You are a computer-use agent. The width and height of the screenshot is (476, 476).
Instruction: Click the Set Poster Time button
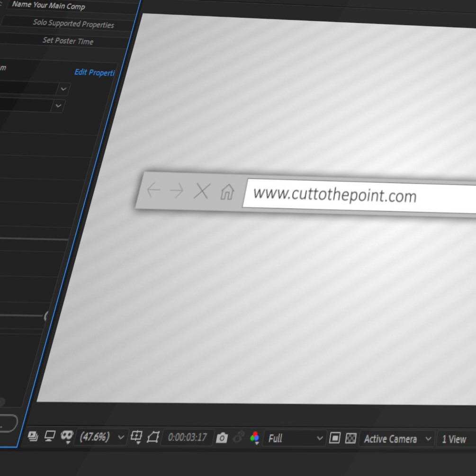click(68, 41)
